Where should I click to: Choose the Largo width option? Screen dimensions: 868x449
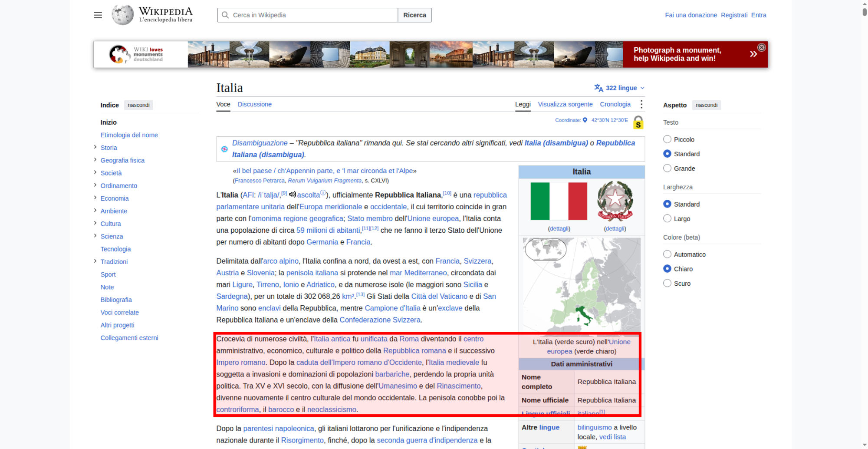click(x=667, y=218)
